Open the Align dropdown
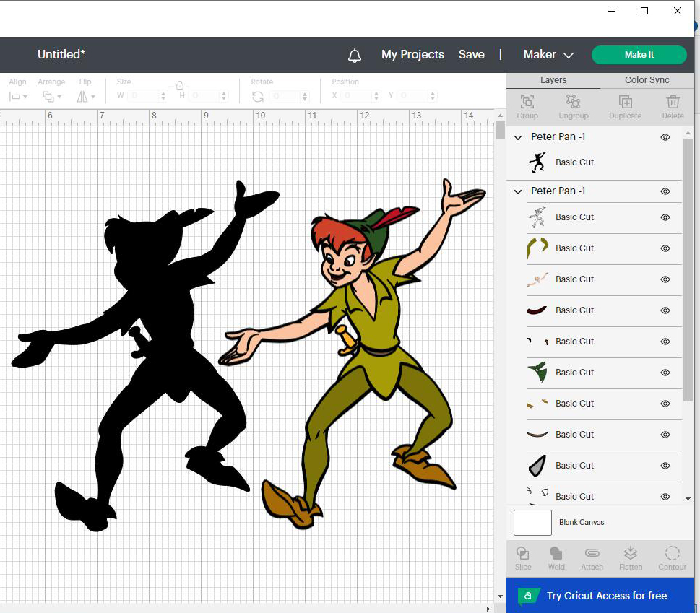The width and height of the screenshot is (700, 613). tap(18, 96)
